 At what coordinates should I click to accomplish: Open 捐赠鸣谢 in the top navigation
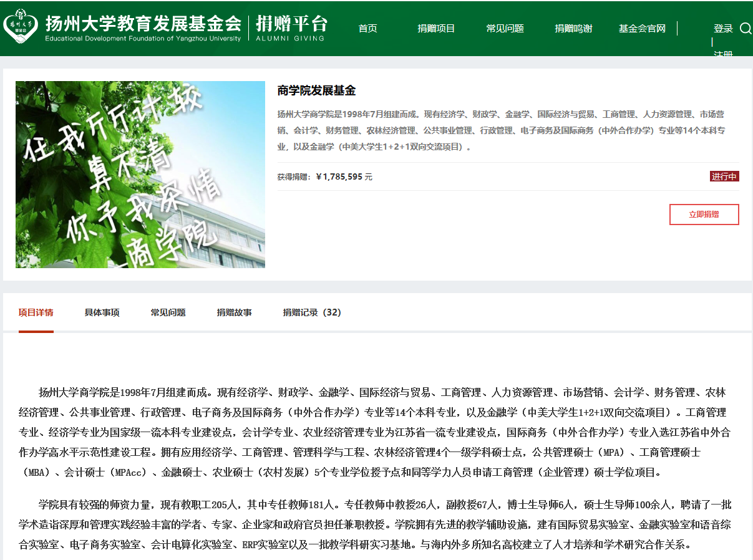point(573,29)
